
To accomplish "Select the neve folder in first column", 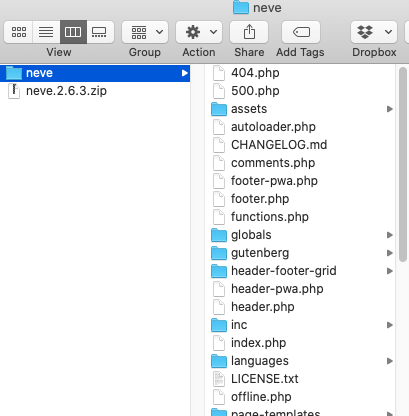I will point(95,73).
